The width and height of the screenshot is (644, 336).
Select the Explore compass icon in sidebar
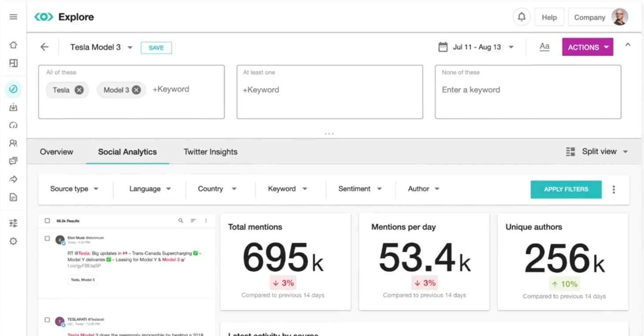point(13,89)
